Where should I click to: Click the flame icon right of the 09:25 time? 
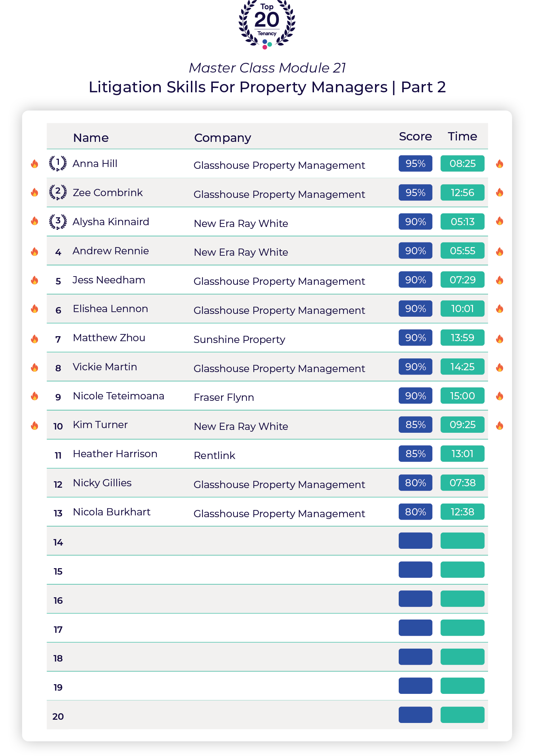500,426
